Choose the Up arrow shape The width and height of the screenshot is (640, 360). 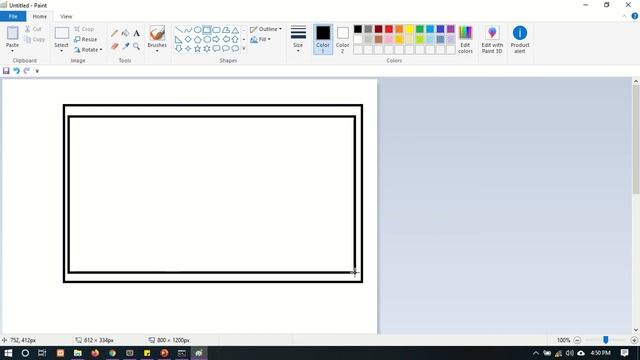point(235,40)
